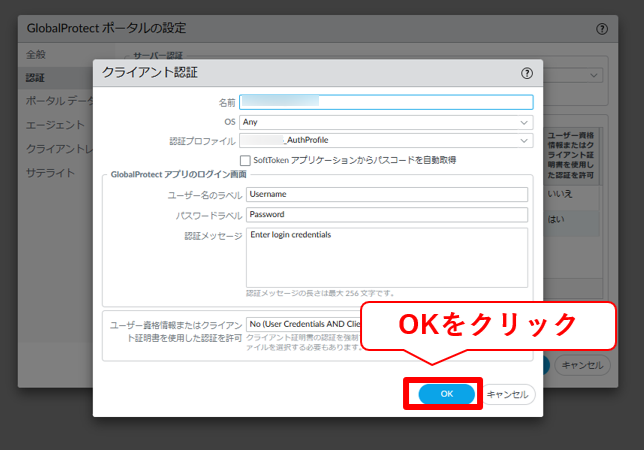Click キャンセル in the クライアント認証 dialog
The height and width of the screenshot is (450, 644).
508,395
